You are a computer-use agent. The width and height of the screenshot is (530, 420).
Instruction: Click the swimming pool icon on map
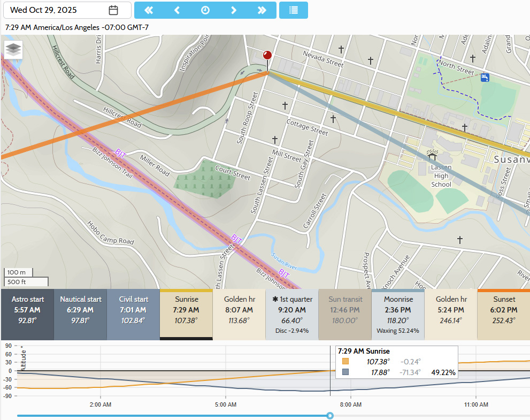click(x=485, y=78)
